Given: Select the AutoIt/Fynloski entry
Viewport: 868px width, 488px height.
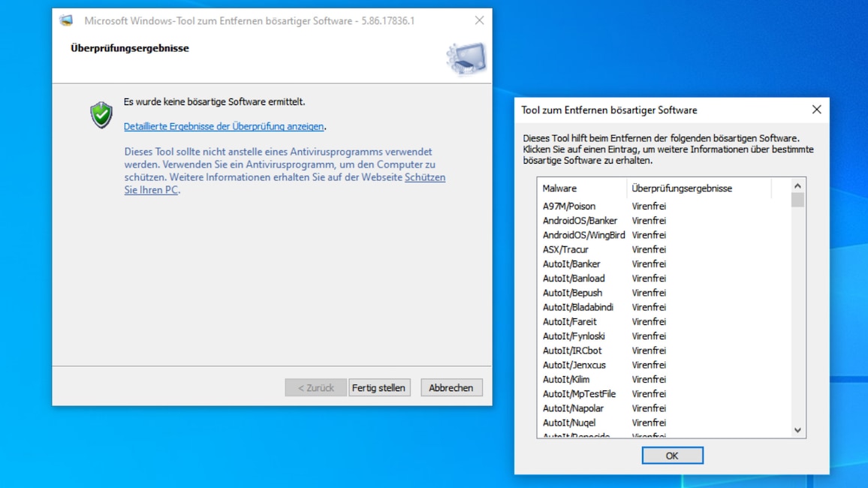Looking at the screenshot, I should pos(574,336).
